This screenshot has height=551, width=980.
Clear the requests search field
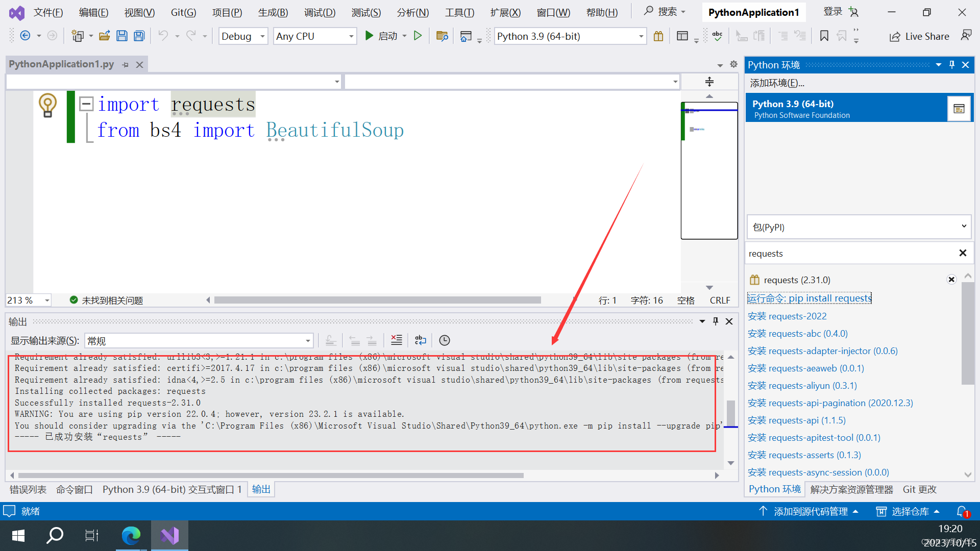963,253
